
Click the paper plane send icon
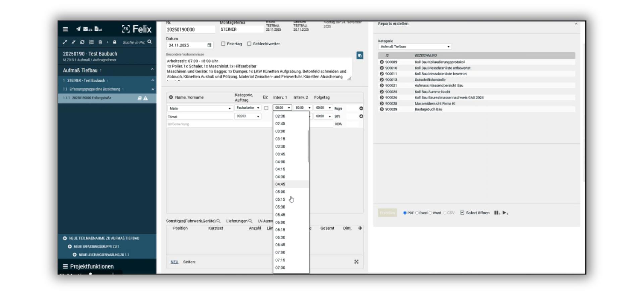tap(78, 29)
